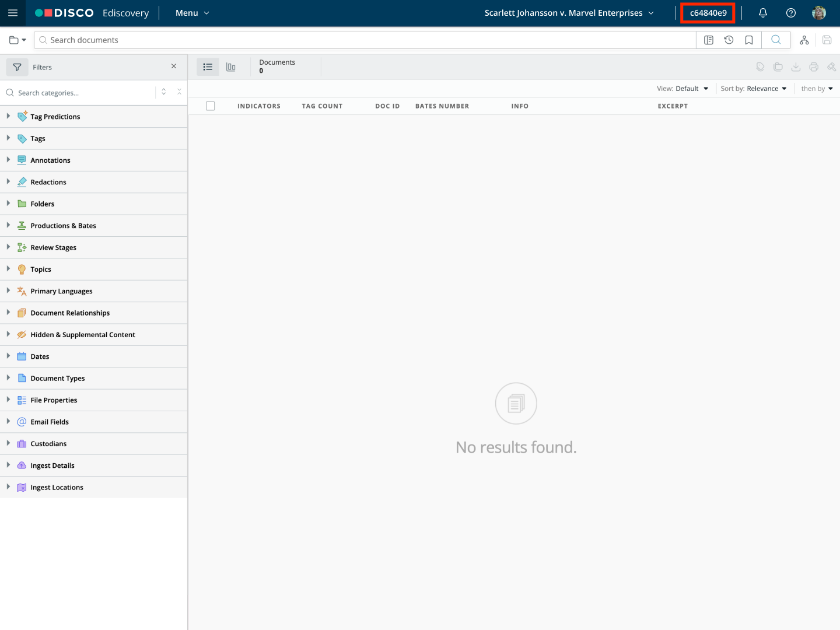Open the search history icon
The width and height of the screenshot is (840, 630).
[729, 40]
